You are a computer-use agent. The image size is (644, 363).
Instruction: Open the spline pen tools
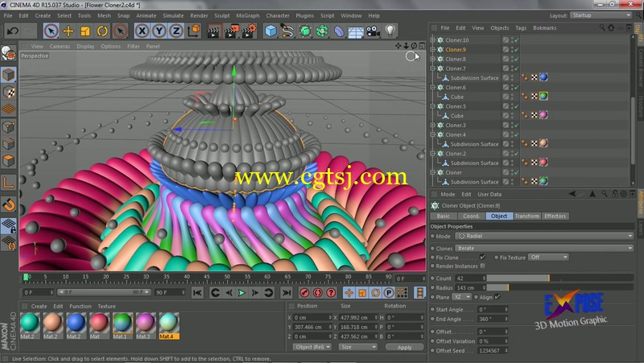click(x=287, y=31)
